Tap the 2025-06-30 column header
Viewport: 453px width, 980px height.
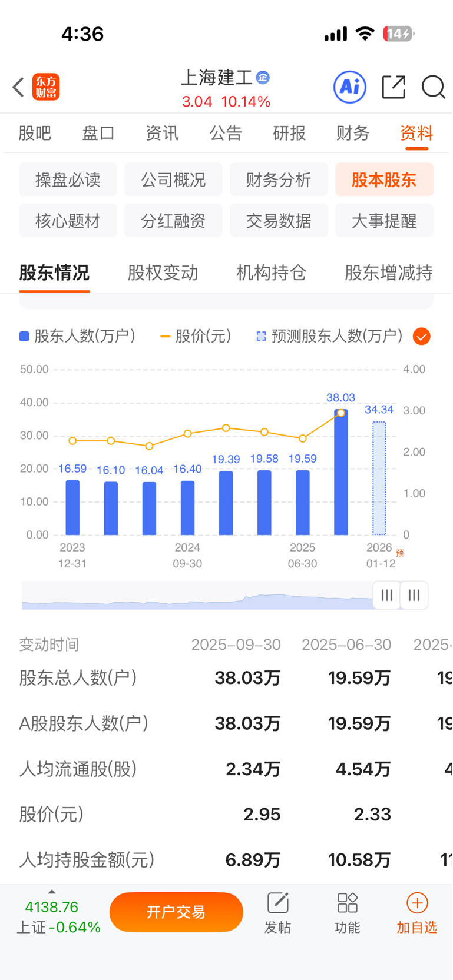click(346, 645)
